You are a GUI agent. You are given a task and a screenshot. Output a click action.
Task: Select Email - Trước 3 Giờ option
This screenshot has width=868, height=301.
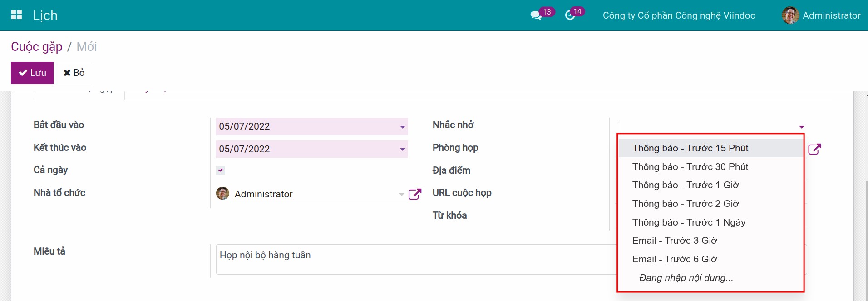pos(710,241)
